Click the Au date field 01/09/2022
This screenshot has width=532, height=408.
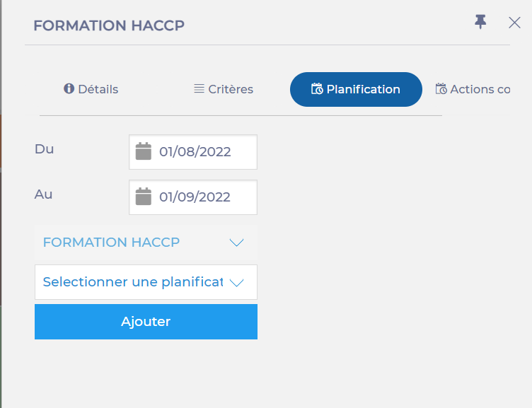tap(195, 197)
